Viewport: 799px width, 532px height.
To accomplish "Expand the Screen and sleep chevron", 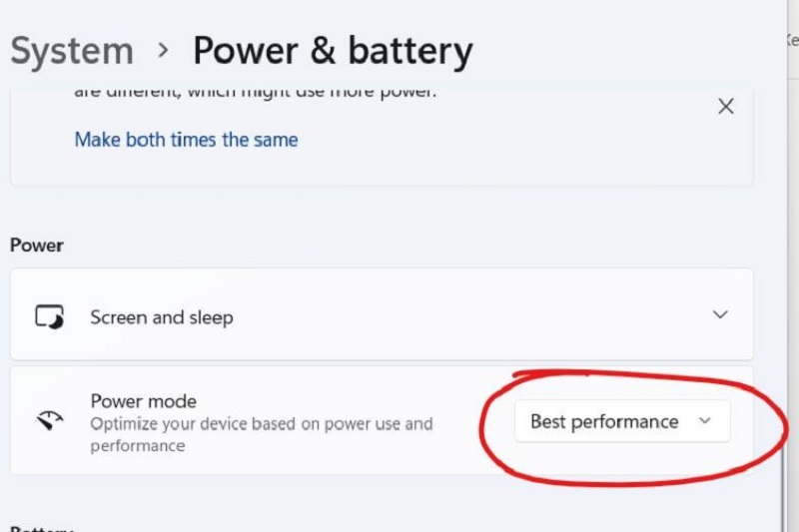I will [720, 314].
